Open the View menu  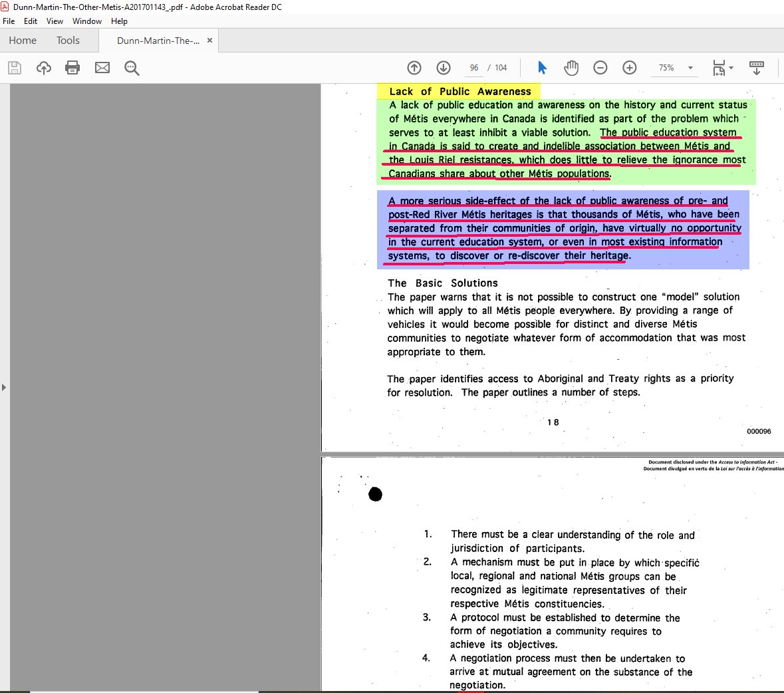pos(55,21)
